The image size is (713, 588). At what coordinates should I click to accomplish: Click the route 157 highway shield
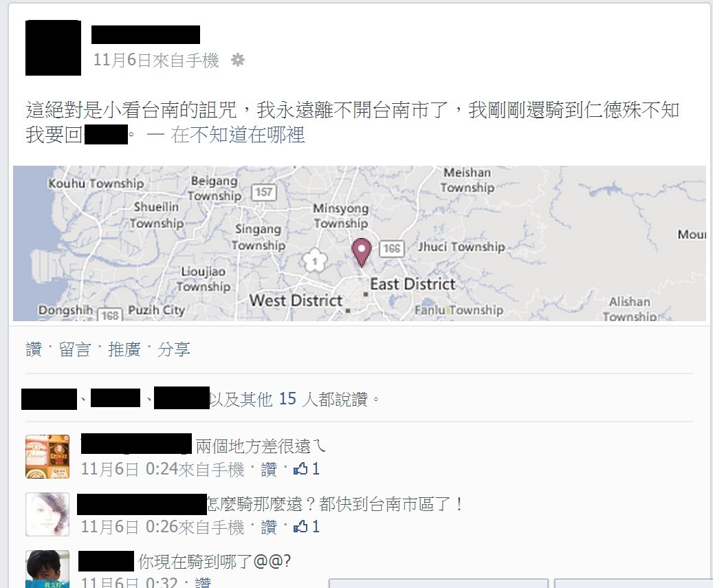264,192
